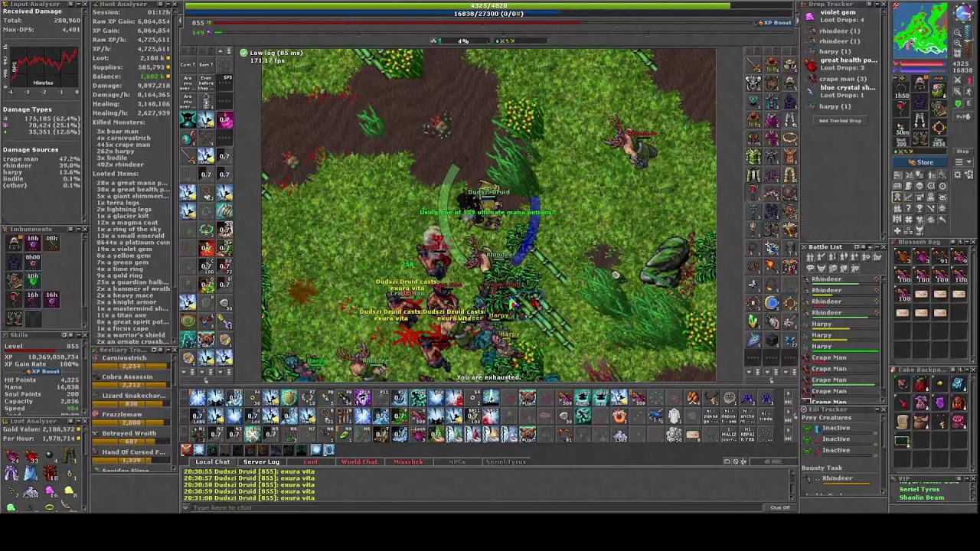Click the envelope letter action slot

(x=693, y=435)
